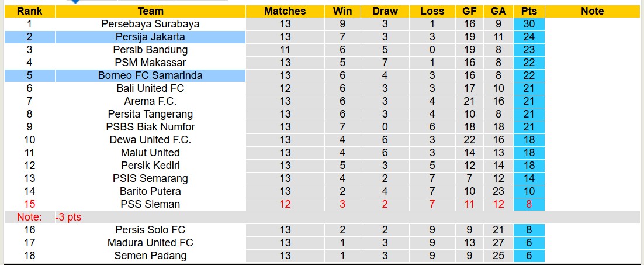Select Bali United FC team
644x265 pixels.
click(150, 88)
